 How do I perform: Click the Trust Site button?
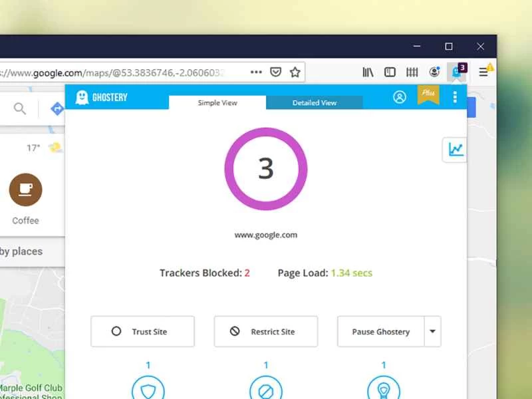click(142, 331)
